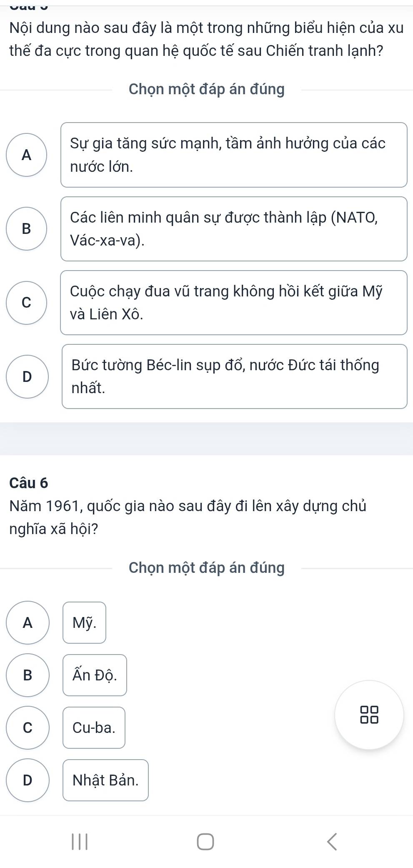Choose circle B for question 6
This screenshot has height=868, width=413.
28,675
